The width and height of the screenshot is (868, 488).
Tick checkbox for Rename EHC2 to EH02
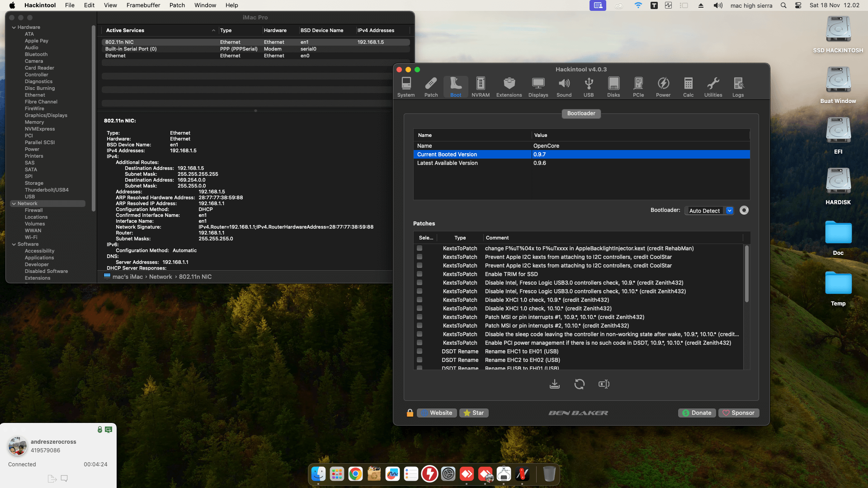tap(420, 360)
